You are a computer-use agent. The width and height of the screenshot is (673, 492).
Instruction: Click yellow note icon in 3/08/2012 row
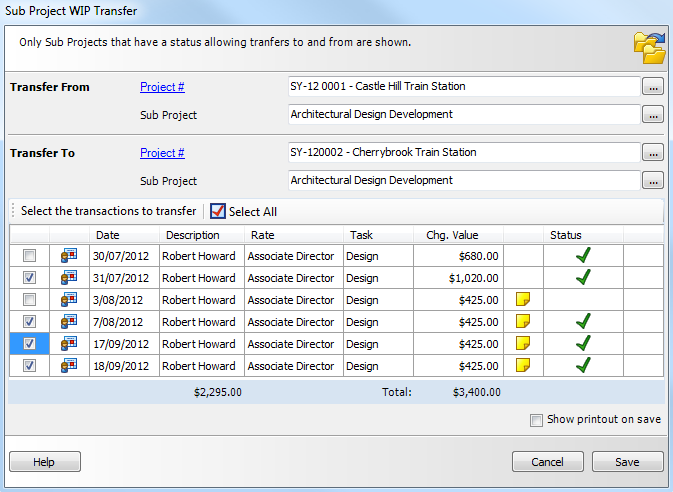tap(523, 300)
